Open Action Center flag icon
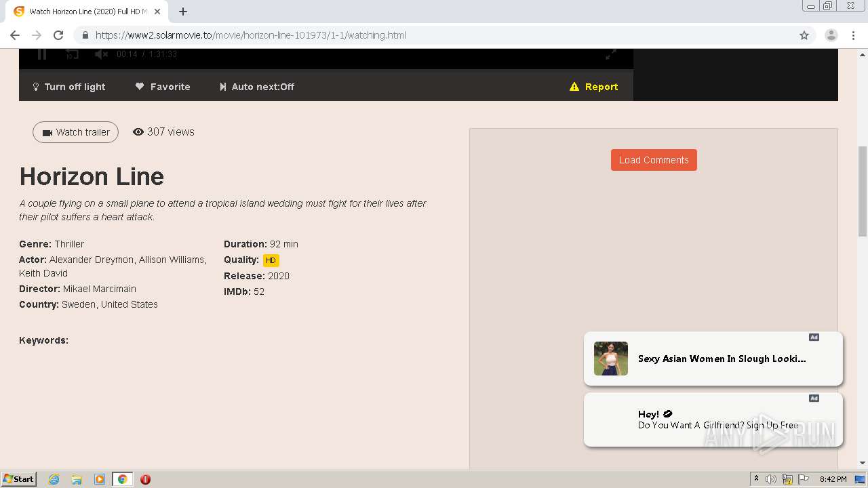The height and width of the screenshot is (488, 868). (804, 479)
